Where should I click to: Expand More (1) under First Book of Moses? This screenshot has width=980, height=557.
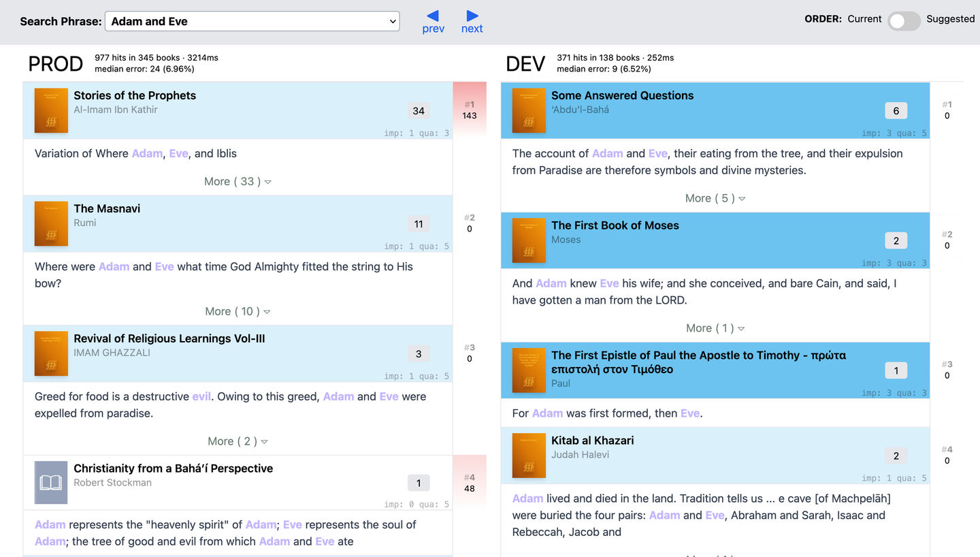pos(715,328)
